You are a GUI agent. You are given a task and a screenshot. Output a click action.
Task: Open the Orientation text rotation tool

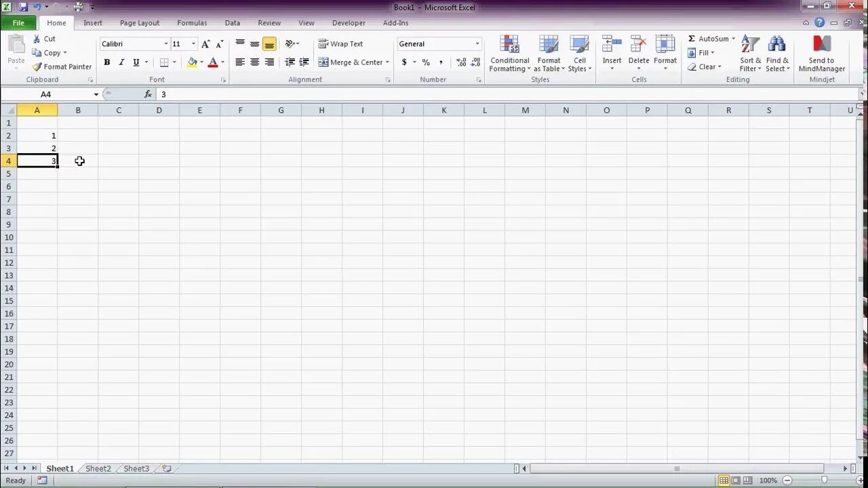click(x=290, y=44)
